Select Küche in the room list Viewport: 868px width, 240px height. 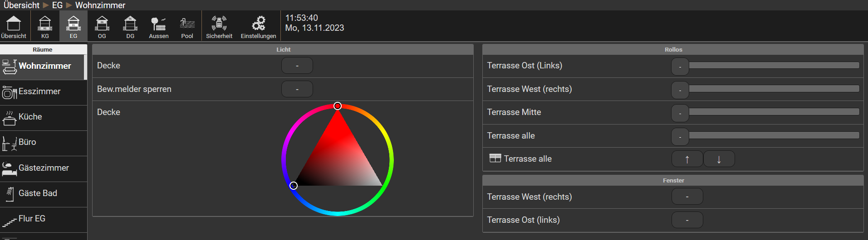(x=43, y=117)
